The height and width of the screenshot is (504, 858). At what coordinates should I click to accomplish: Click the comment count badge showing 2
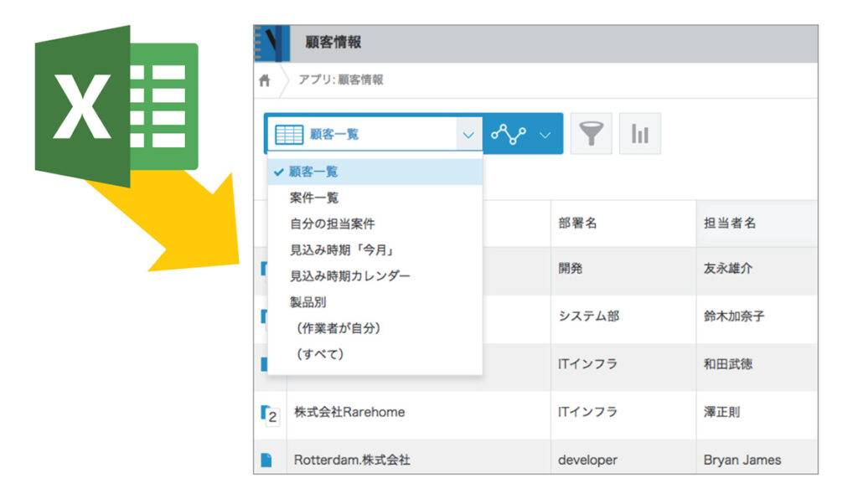click(x=272, y=416)
